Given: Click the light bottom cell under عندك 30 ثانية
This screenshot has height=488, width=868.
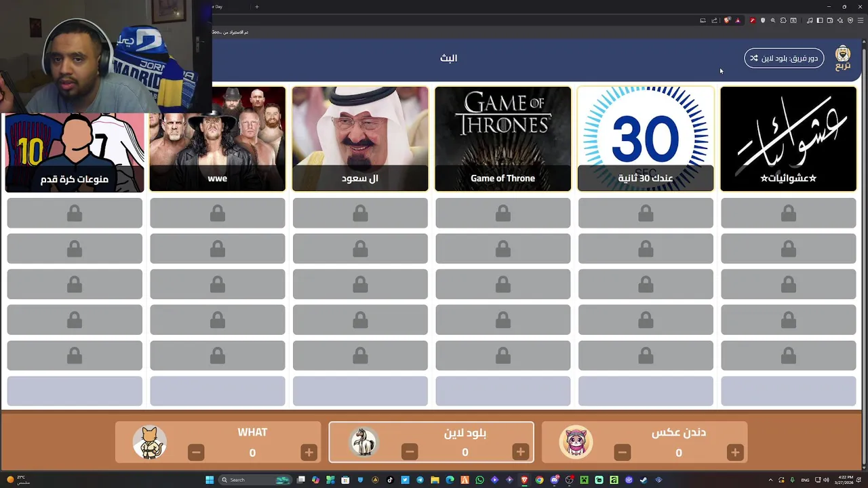Looking at the screenshot, I should point(646,391).
